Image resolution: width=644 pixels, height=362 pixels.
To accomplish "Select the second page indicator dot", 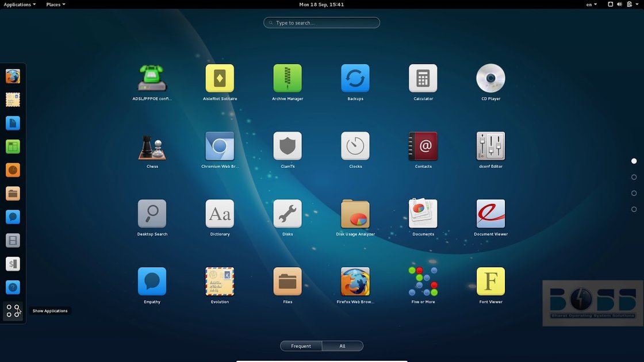I will [634, 177].
